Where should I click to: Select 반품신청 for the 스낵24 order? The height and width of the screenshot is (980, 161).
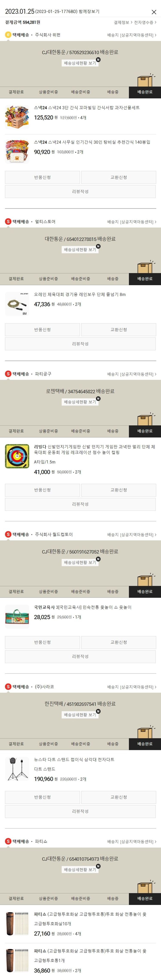click(42, 177)
